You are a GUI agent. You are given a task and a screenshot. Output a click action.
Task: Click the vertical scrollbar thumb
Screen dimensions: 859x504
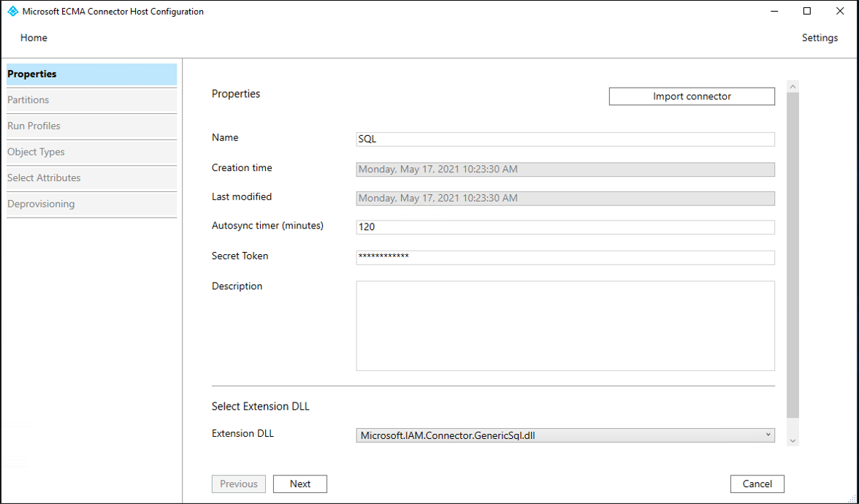(793, 256)
